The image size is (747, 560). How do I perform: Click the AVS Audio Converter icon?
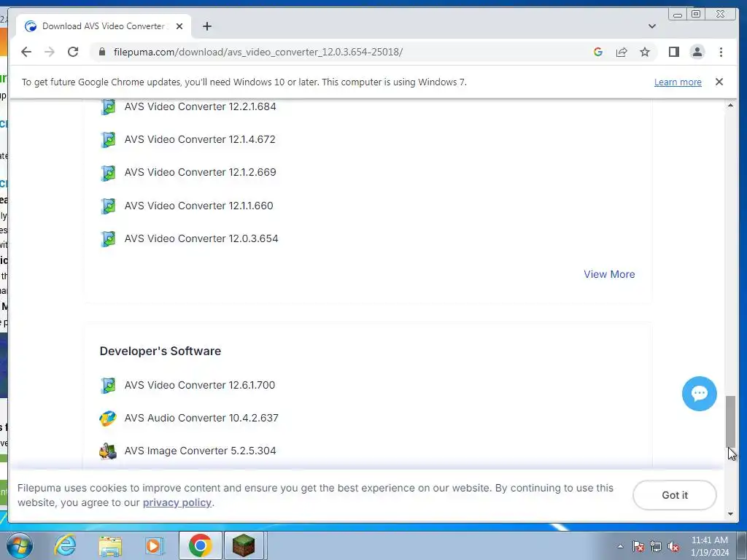(x=108, y=418)
